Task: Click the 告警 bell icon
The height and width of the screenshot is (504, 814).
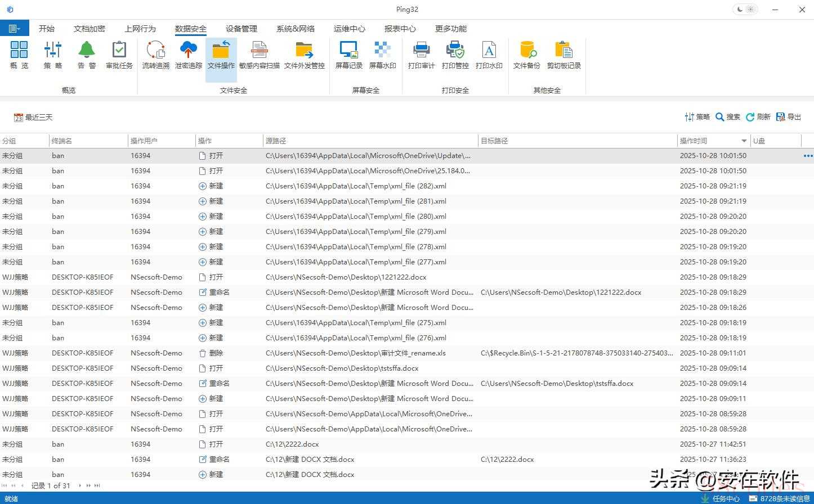Action: [x=86, y=55]
